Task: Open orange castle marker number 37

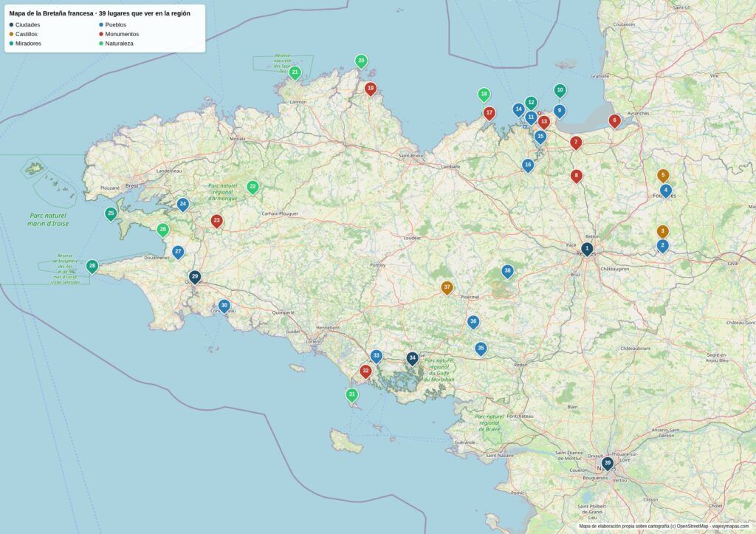Action: pos(447,288)
